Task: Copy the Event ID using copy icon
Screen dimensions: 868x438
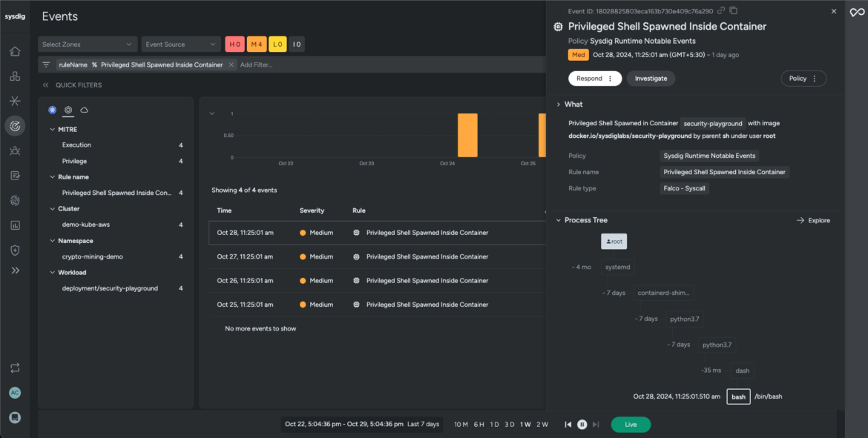Action: point(734,10)
